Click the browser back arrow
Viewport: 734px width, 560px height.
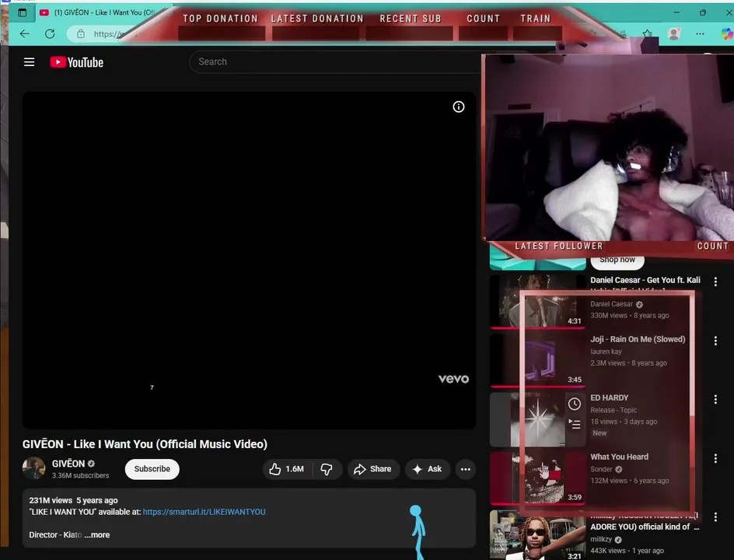(x=25, y=33)
